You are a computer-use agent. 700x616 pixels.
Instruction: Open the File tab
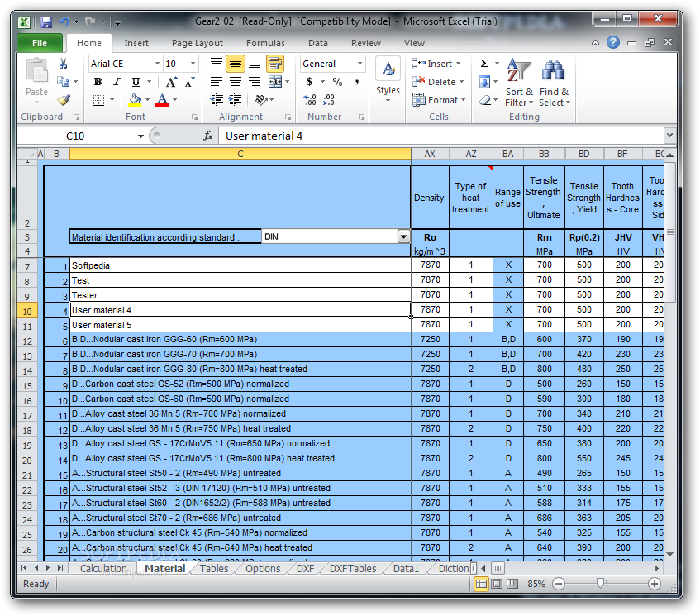pos(40,43)
